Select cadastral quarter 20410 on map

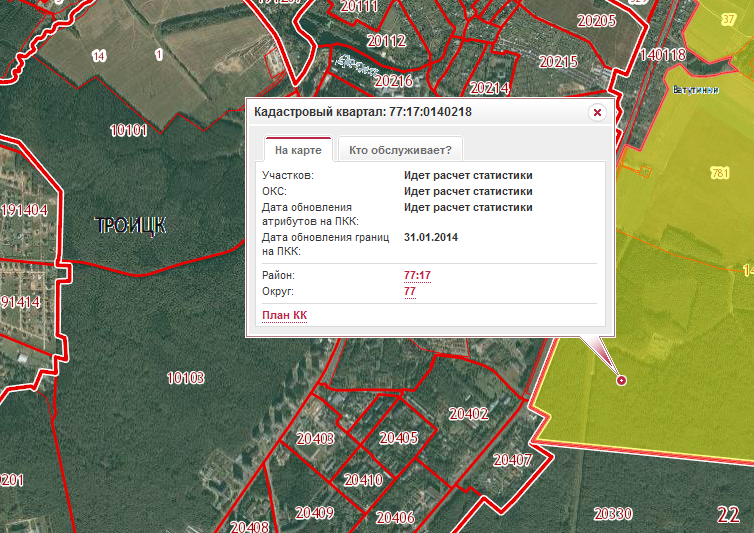click(364, 480)
